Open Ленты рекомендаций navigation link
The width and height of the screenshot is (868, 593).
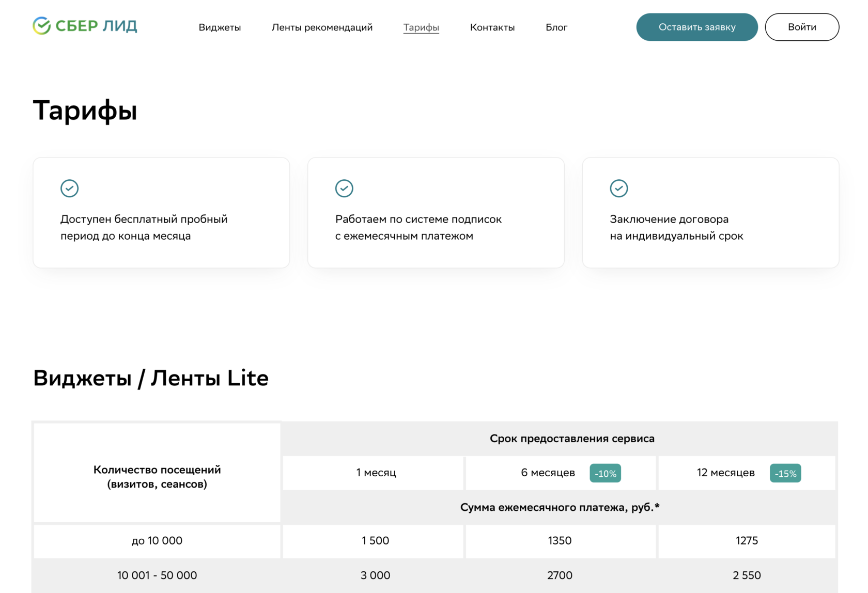point(322,27)
